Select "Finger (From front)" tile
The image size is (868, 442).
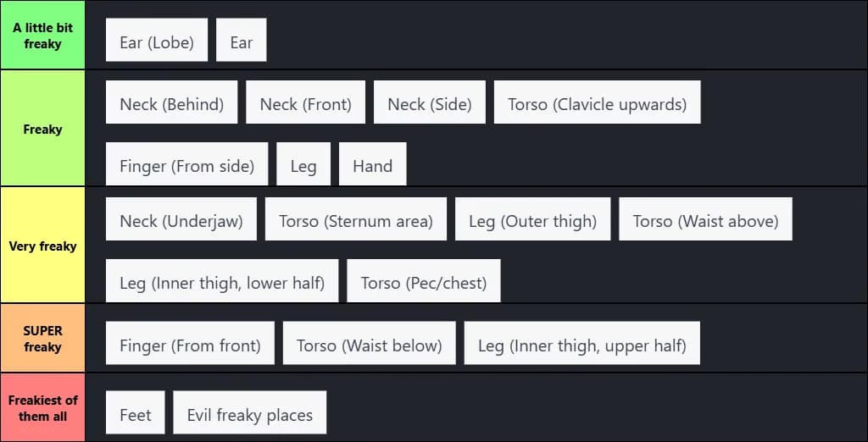190,343
